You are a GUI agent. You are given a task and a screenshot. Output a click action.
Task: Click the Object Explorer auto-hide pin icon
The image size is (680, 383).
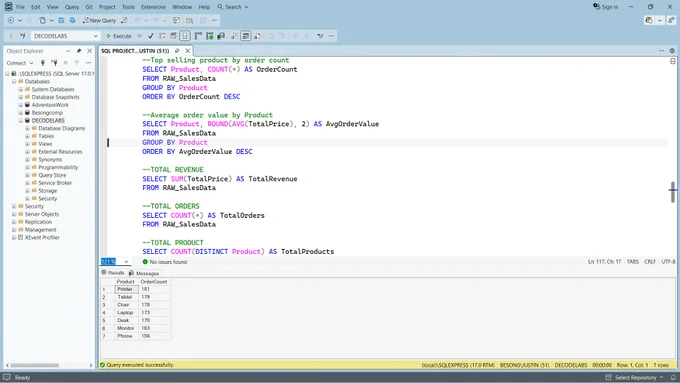coord(79,51)
